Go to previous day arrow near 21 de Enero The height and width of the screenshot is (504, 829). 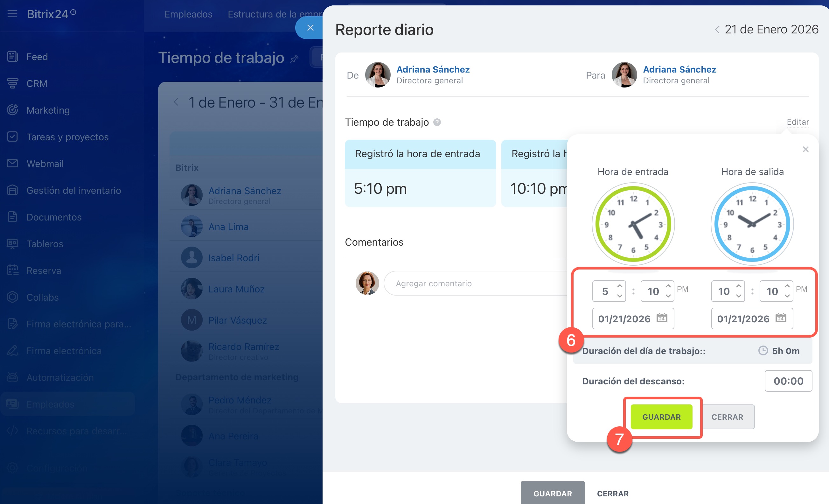coord(717,30)
